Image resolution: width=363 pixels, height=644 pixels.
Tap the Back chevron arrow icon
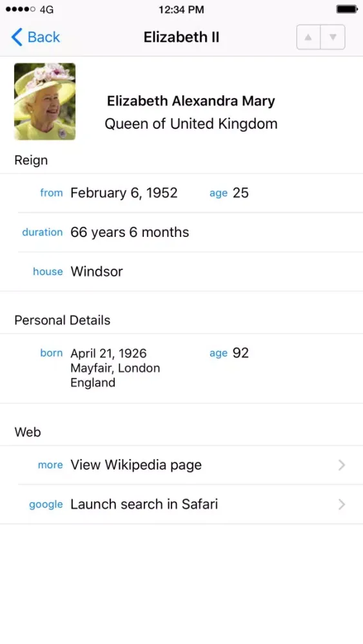(x=17, y=37)
